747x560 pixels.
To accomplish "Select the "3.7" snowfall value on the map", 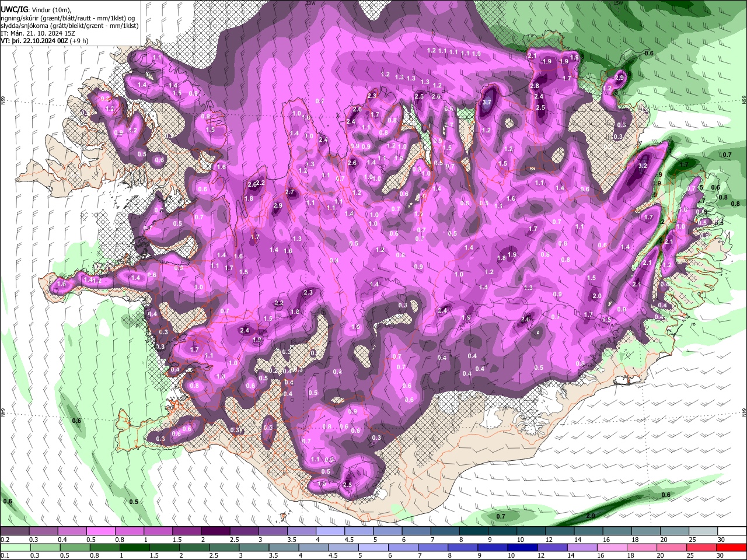I will (488, 102).
